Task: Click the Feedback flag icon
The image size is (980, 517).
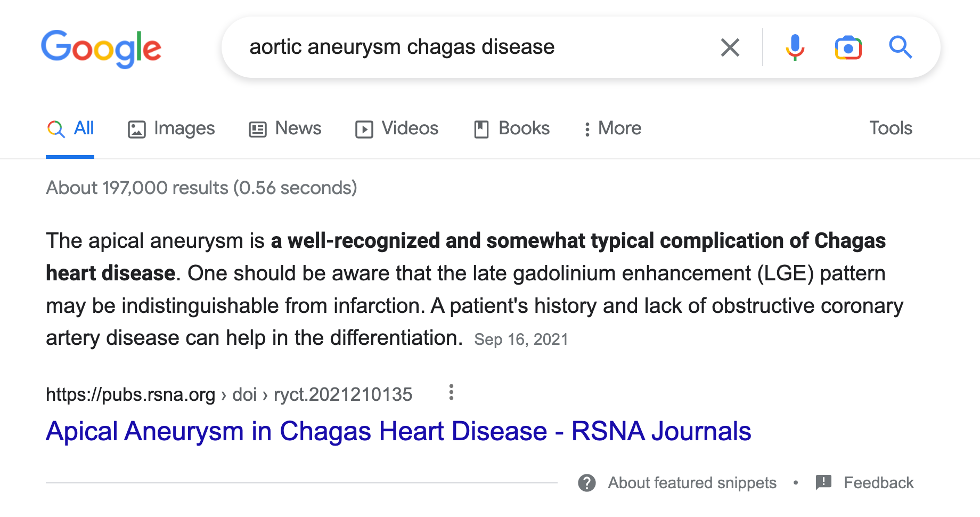Action: pos(823,482)
